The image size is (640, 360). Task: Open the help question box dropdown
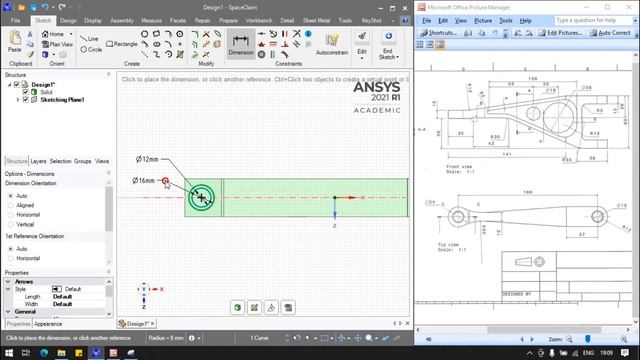click(635, 20)
